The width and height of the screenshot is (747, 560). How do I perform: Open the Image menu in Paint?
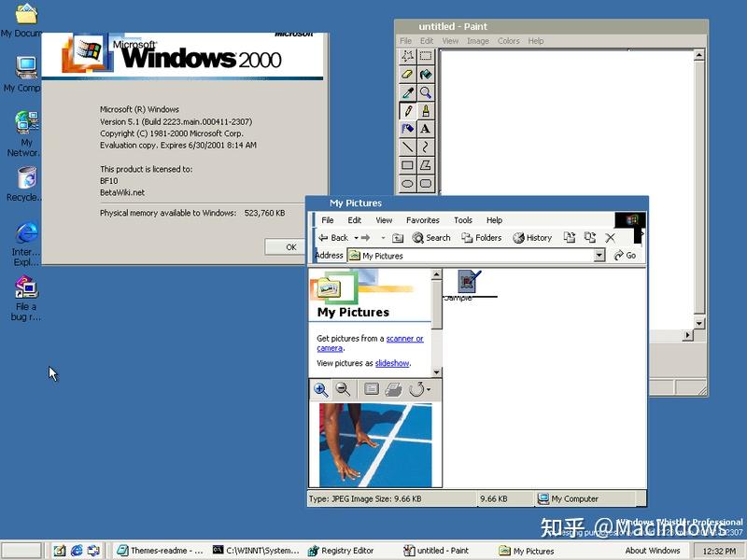coord(477,41)
